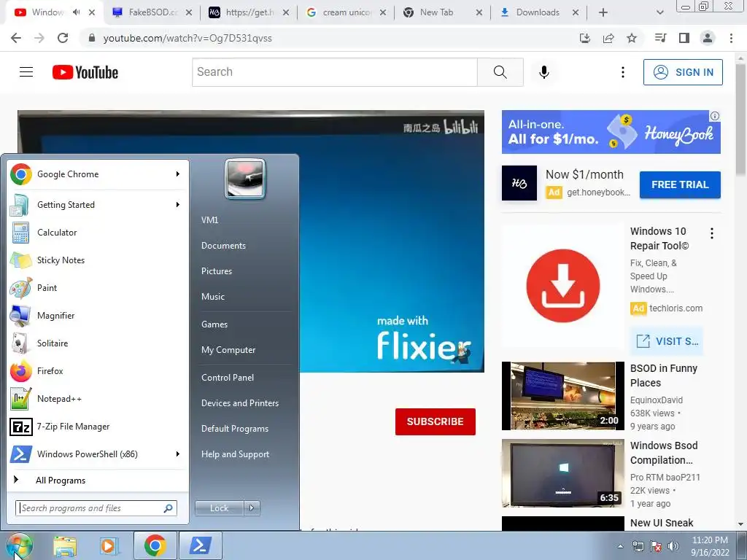Image resolution: width=747 pixels, height=560 pixels.
Task: Switch to Chrome on the taskbar
Action: [155, 545]
